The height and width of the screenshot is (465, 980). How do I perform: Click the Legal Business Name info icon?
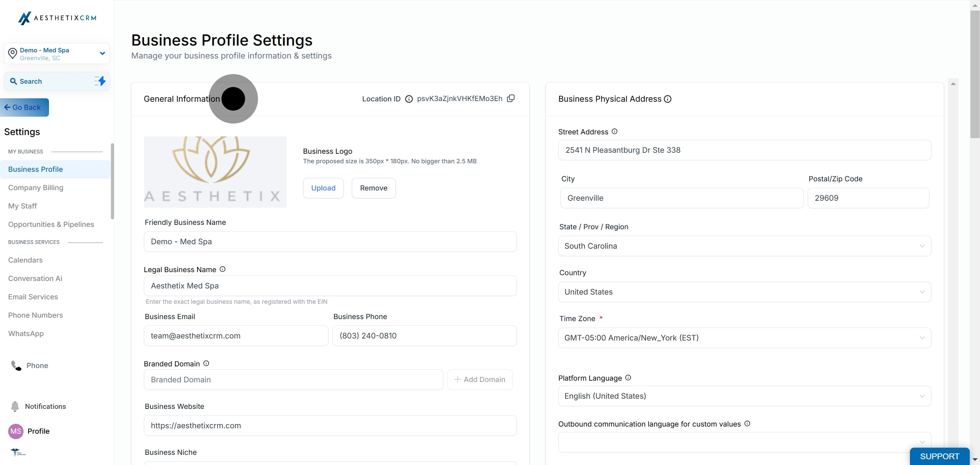pos(223,269)
